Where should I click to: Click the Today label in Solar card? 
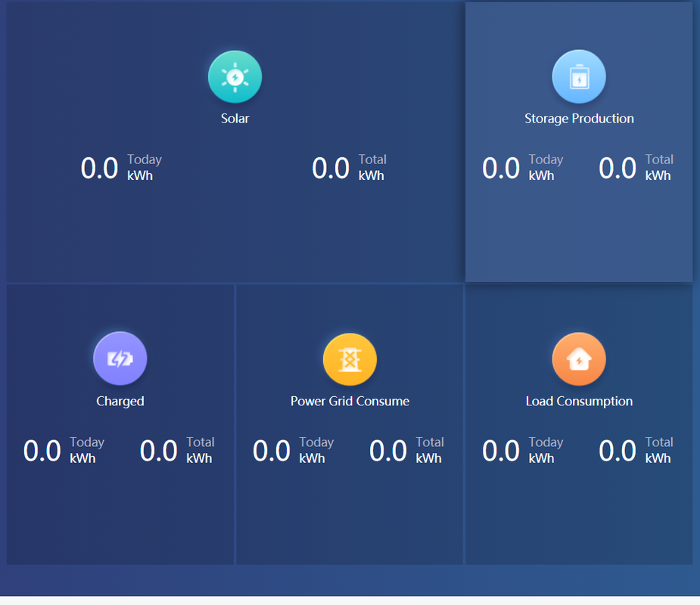pyautogui.click(x=145, y=160)
